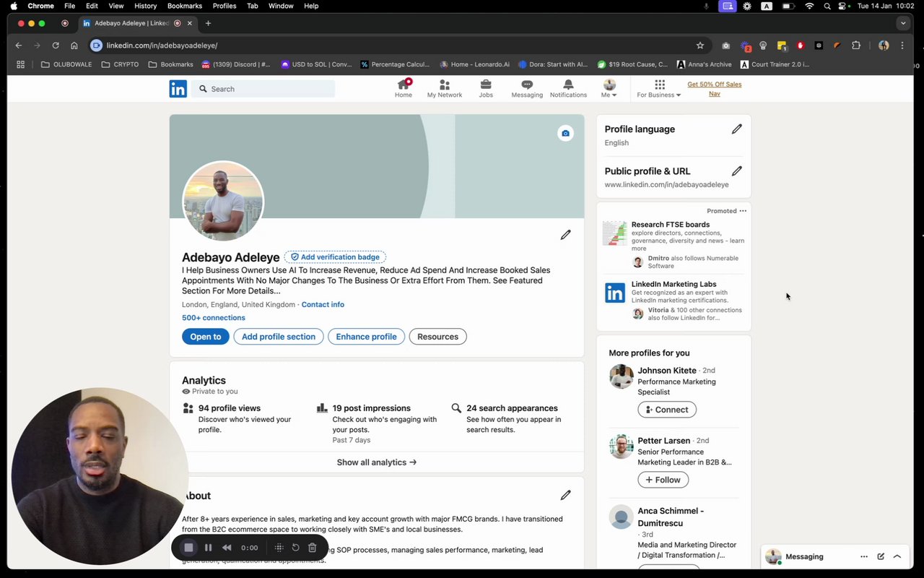
Task: Compose a new message in Messaging bar
Action: [881, 556]
